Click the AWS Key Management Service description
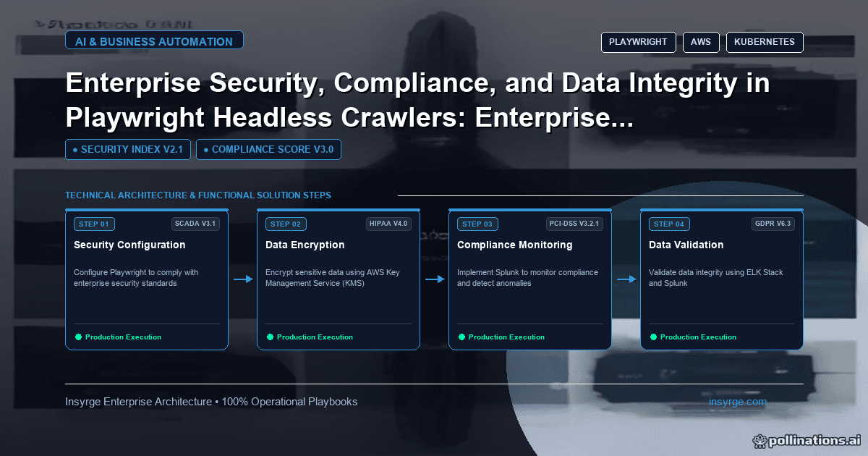Viewport: 868px width, 456px height. [332, 278]
